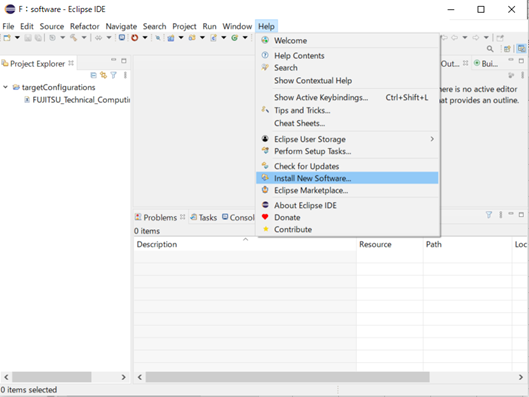
Task: Open Tips and Tricks
Action: click(x=347, y=110)
